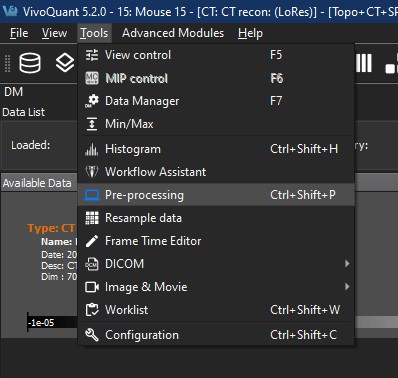The image size is (398, 378).
Task: Click the vertical bars toolbar icon
Action: (x=364, y=63)
